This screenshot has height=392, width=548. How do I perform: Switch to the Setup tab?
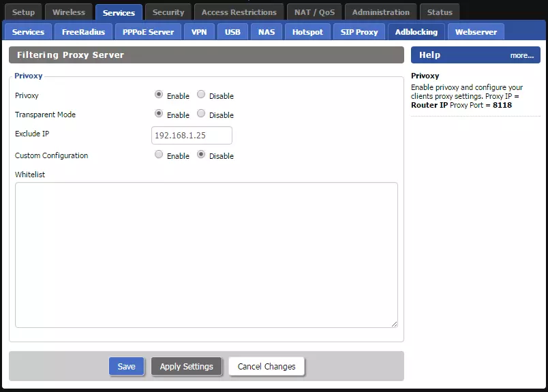pos(24,12)
